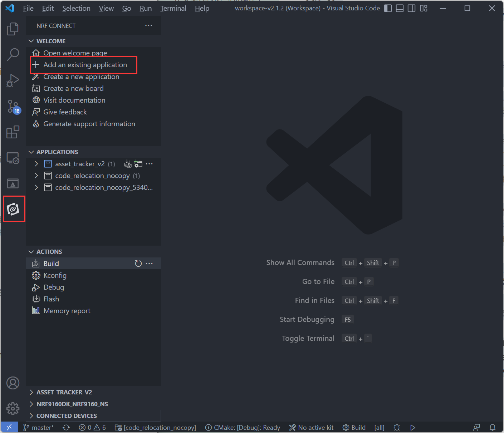504x433 pixels.
Task: Toggle the bottom panel layout button
Action: pos(400,8)
